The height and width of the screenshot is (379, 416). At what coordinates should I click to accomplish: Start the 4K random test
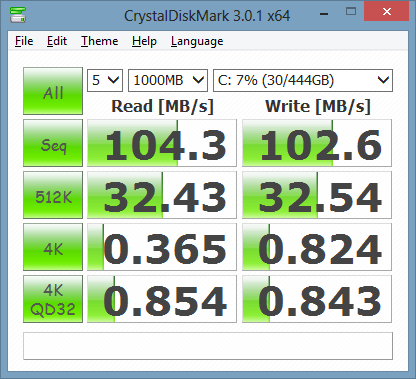[x=53, y=247]
